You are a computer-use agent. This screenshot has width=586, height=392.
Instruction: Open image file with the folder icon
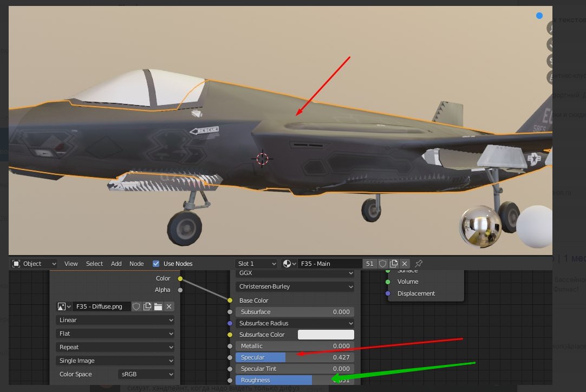158,307
